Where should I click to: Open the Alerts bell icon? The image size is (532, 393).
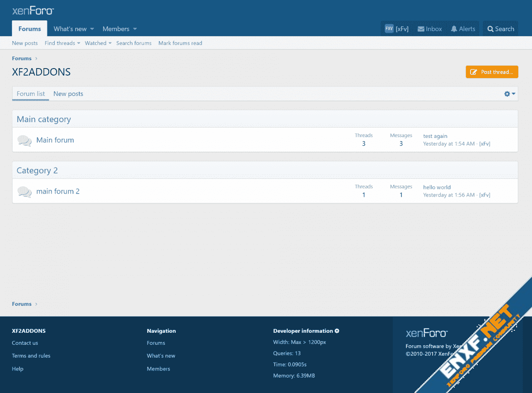point(454,29)
